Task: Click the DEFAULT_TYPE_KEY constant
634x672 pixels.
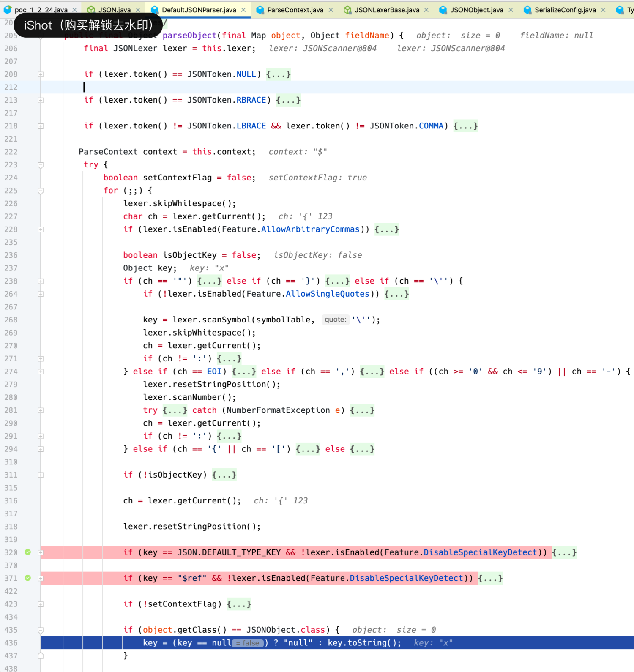Action: tap(241, 552)
